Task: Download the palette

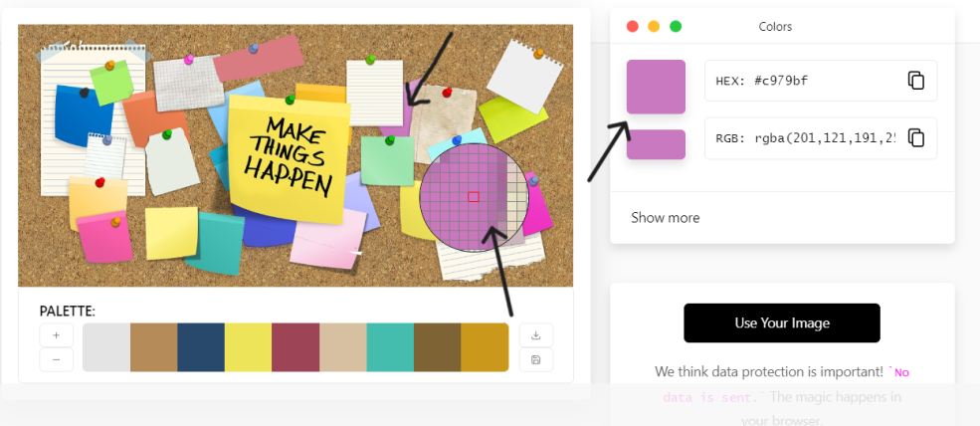Action: (x=535, y=335)
